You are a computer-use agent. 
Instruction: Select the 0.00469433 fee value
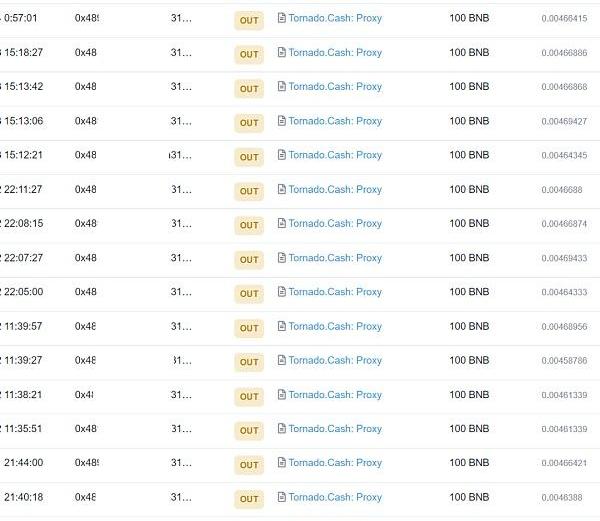click(x=564, y=259)
